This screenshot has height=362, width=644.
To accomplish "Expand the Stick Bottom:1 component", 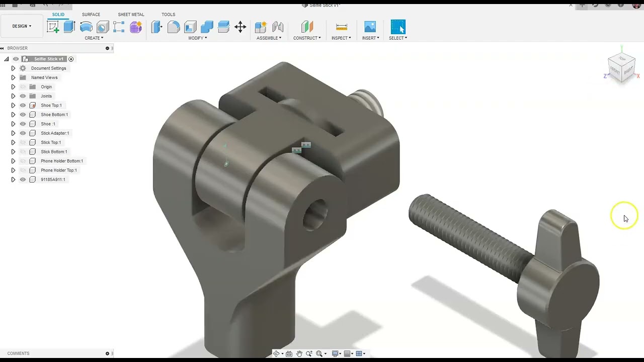I will (13, 152).
